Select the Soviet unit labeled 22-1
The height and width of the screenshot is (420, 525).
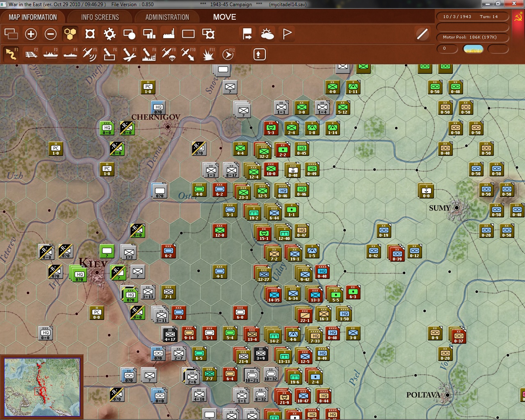[305, 314]
